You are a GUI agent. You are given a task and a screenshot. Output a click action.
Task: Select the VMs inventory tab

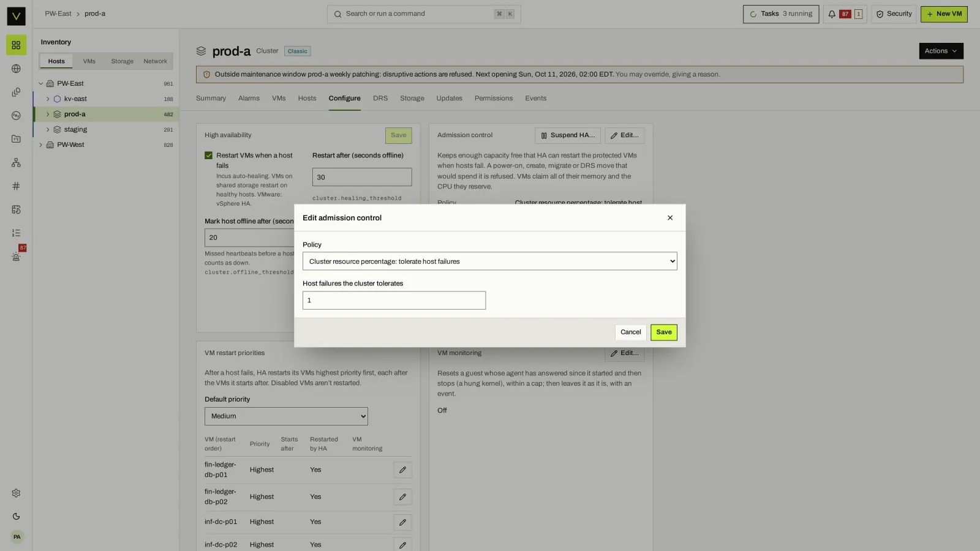[89, 61]
